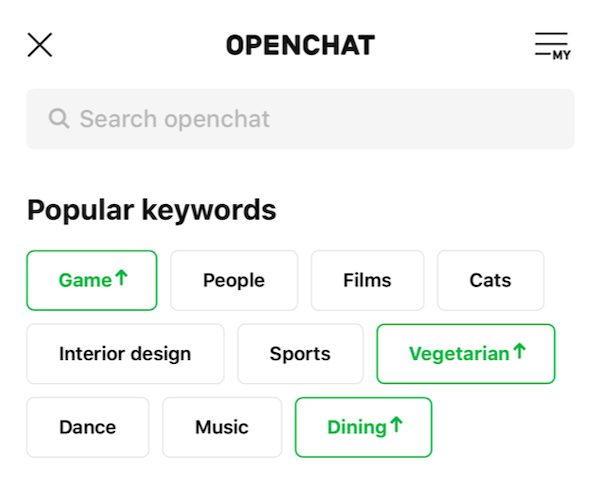Focus the Search openchat input field
This screenshot has width=600, height=478.
coord(300,119)
